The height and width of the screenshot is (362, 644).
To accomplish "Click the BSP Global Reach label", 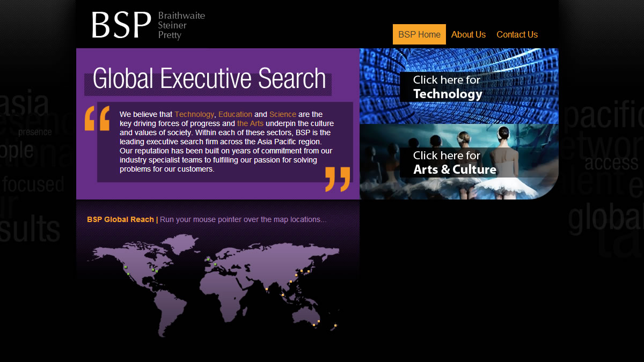I will (x=120, y=219).
